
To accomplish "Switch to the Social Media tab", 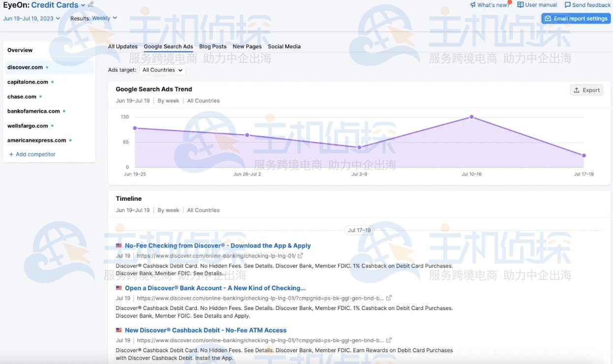I will click(x=284, y=46).
